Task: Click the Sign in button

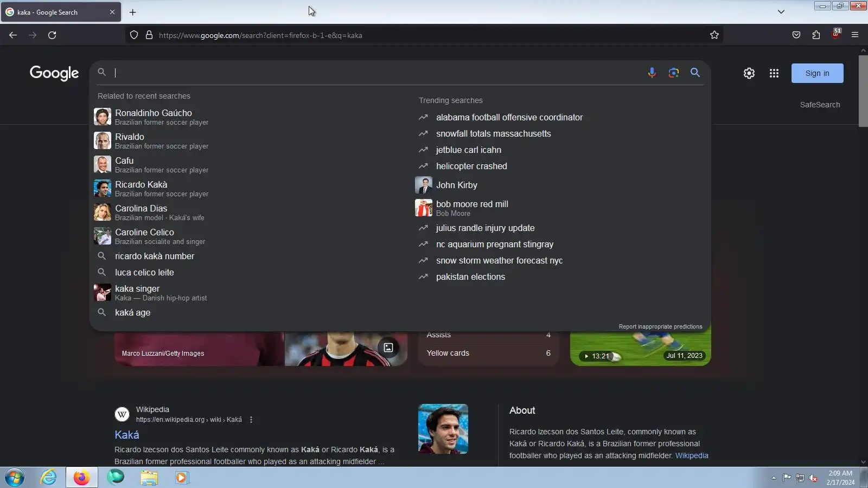Action: [x=817, y=73]
